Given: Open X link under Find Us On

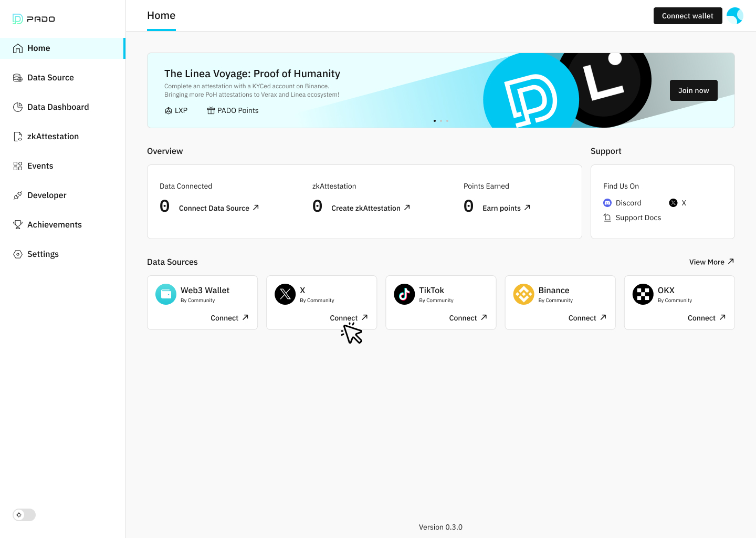Looking at the screenshot, I should pos(678,203).
